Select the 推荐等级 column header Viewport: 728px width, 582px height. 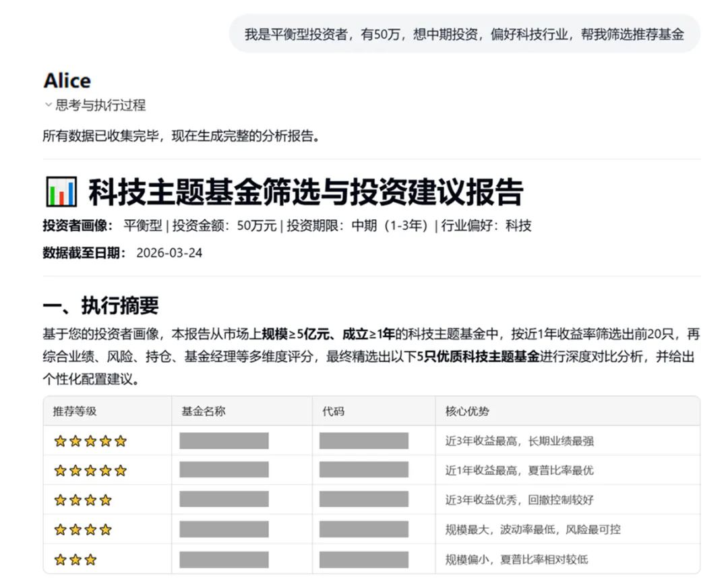click(75, 411)
